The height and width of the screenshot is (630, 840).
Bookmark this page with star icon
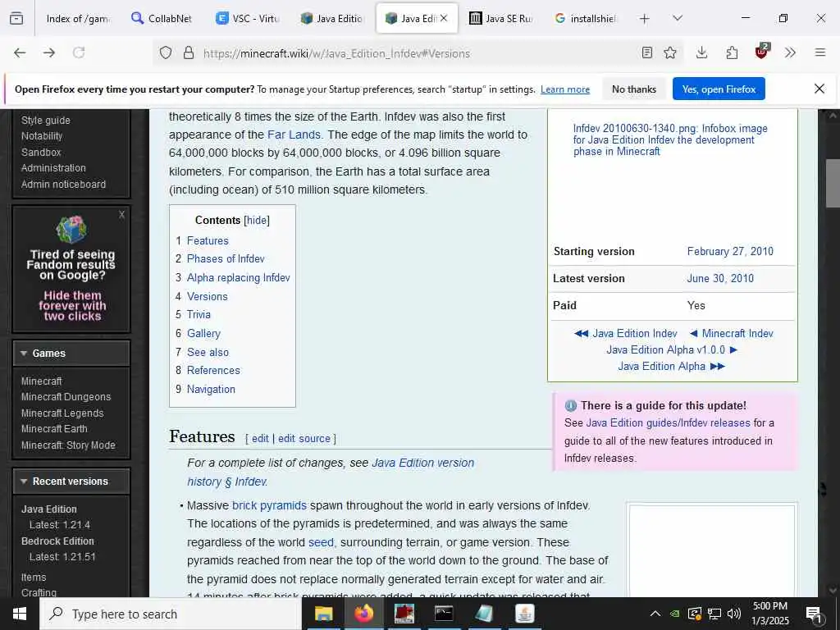tap(670, 52)
